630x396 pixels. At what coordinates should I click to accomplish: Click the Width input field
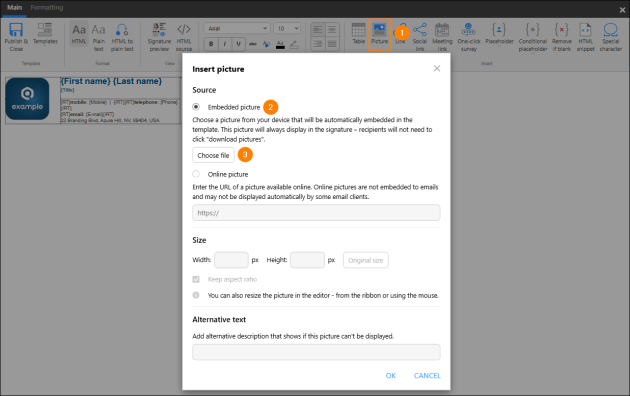click(231, 260)
